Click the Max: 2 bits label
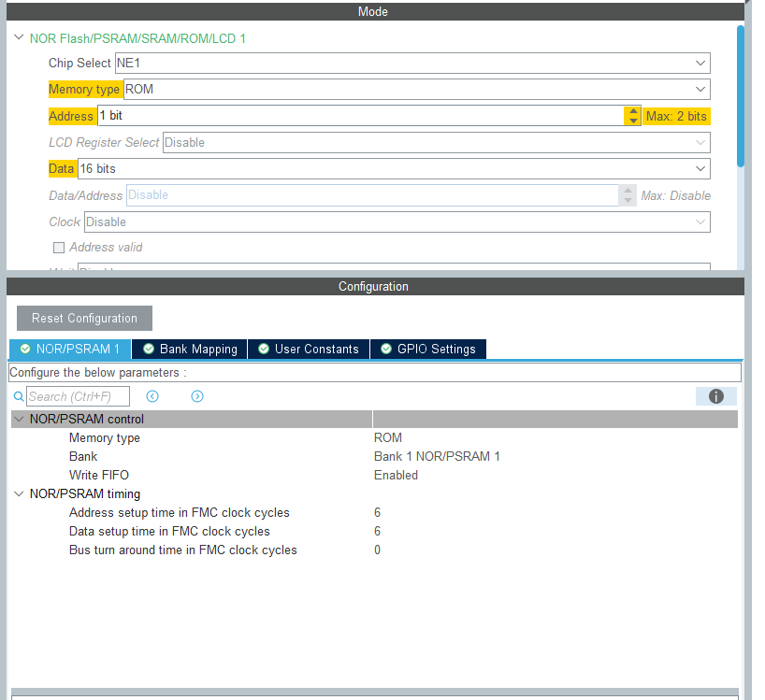The height and width of the screenshot is (700, 765). 676,116
